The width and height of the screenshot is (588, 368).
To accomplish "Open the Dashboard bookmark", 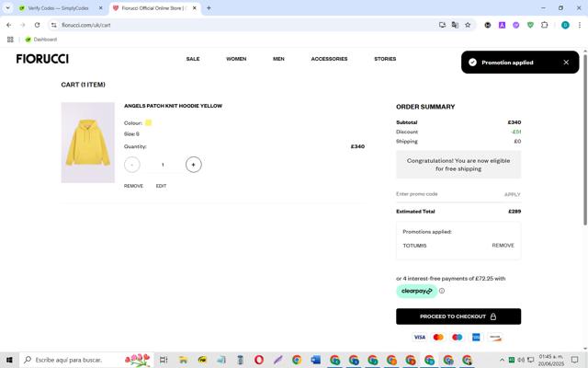I will pos(41,40).
